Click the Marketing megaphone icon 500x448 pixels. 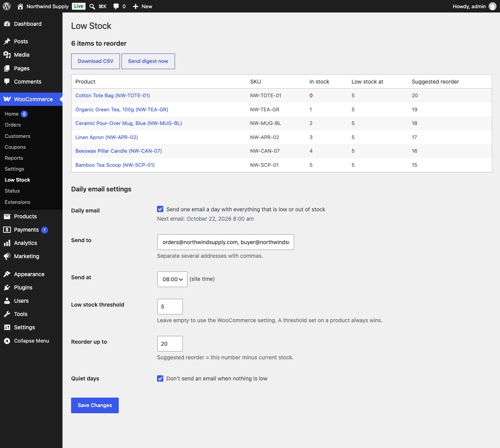click(x=7, y=256)
